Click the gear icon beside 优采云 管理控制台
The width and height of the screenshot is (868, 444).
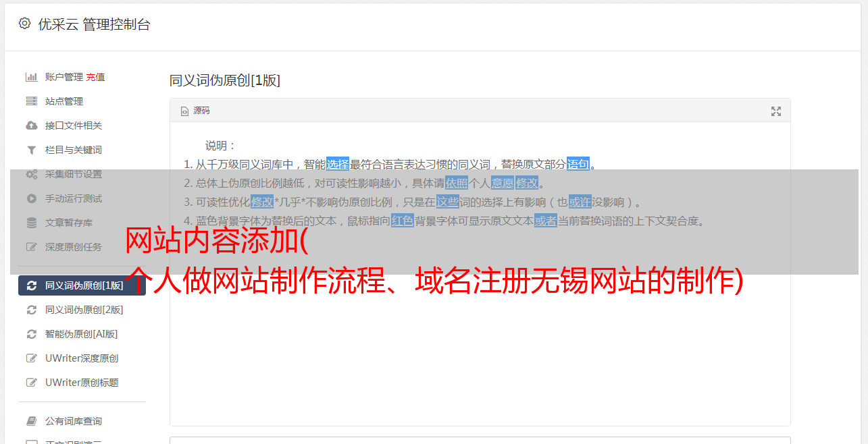(x=25, y=24)
